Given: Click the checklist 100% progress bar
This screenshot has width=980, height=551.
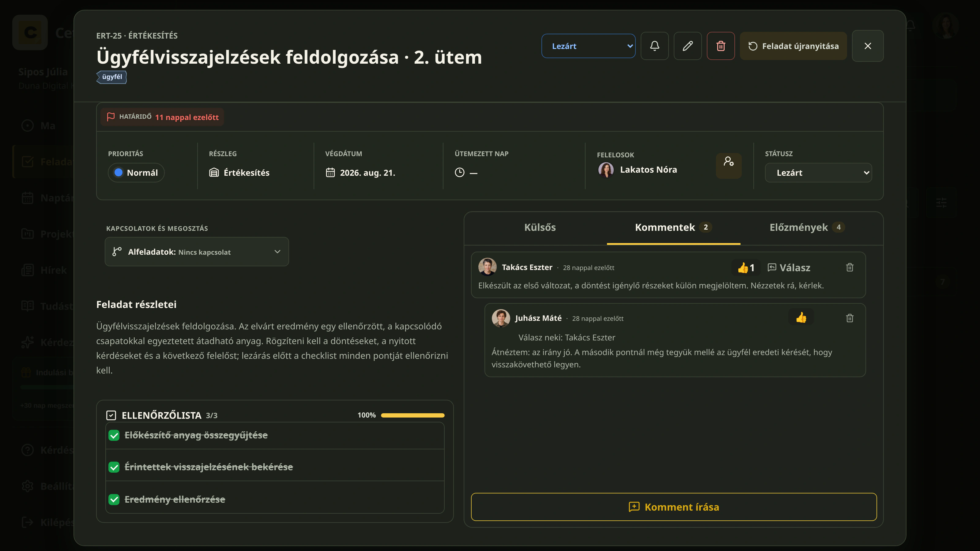Looking at the screenshot, I should (x=413, y=415).
